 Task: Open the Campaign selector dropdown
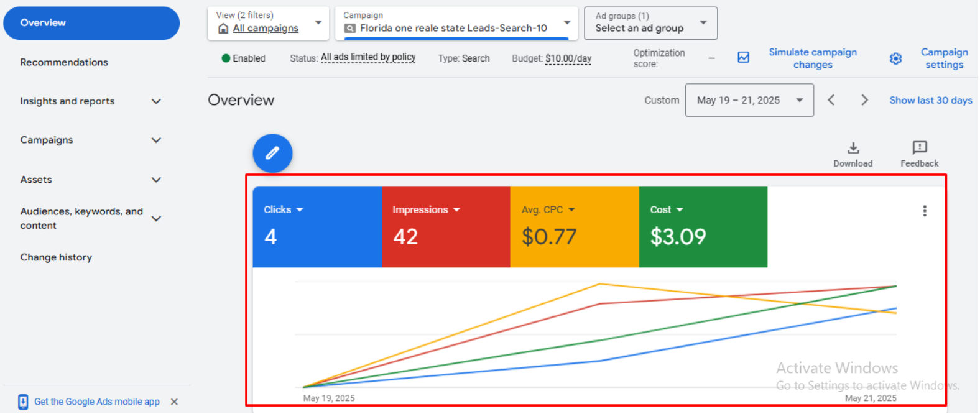point(456,24)
